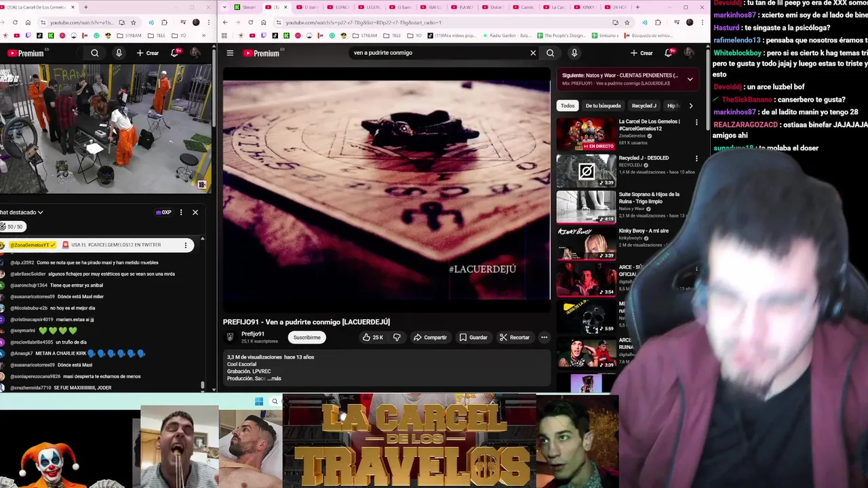Open options for pinned ZonaGemelosYT message
This screenshot has width=868, height=488.
coord(186,245)
